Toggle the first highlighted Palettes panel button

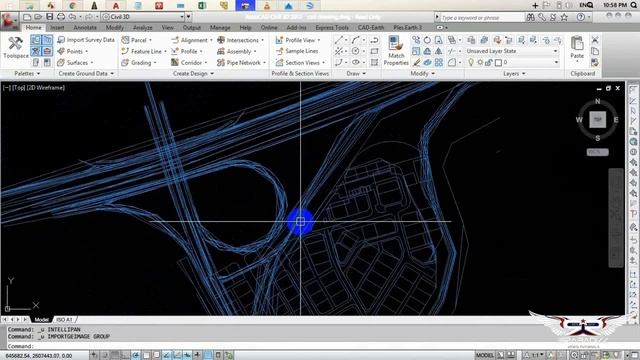[x=36, y=40]
